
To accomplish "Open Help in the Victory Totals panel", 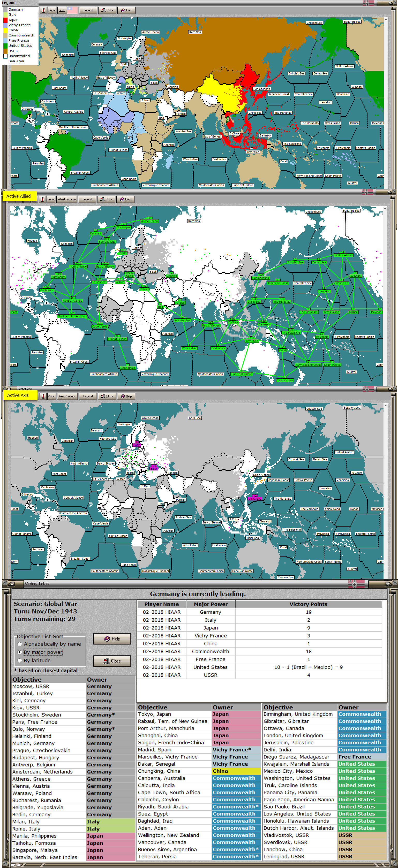I will tap(112, 639).
